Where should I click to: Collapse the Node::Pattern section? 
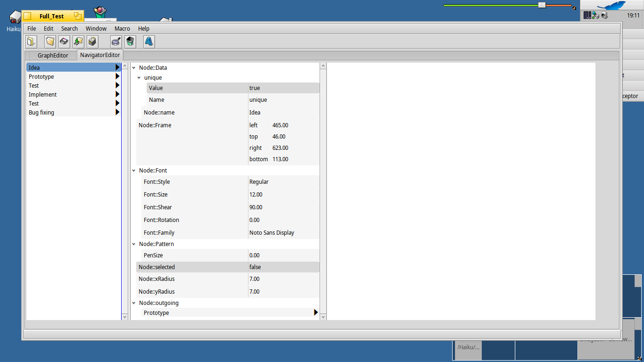[x=134, y=244]
